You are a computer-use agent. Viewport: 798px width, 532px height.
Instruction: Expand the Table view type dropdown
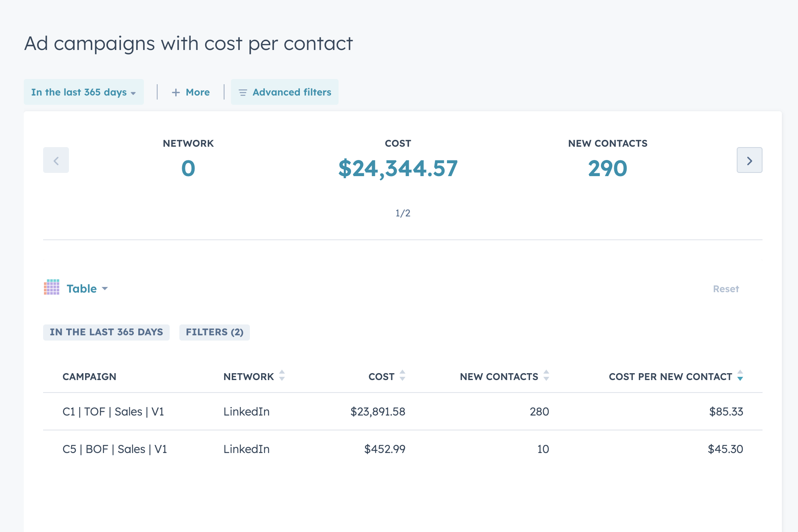[x=87, y=289]
